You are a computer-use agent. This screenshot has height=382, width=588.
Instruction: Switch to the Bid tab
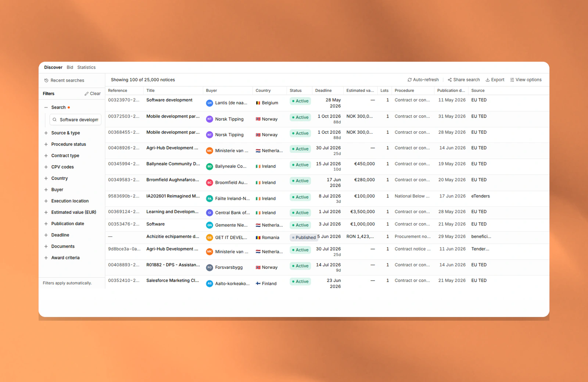pos(70,68)
